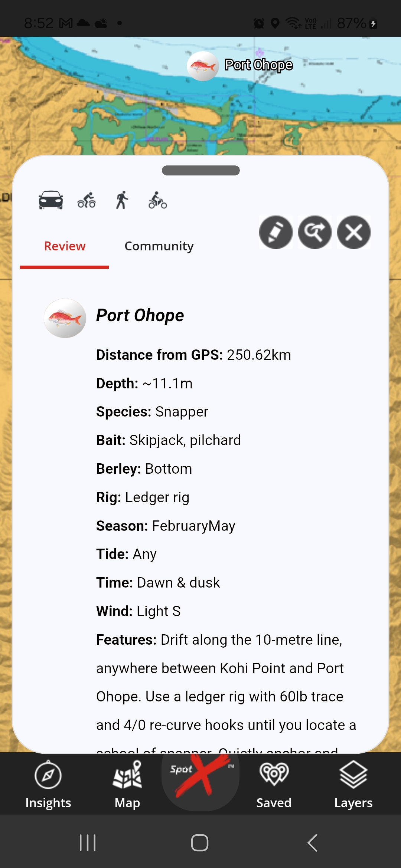Open Android recent apps button
The height and width of the screenshot is (868, 401).
[x=88, y=843]
